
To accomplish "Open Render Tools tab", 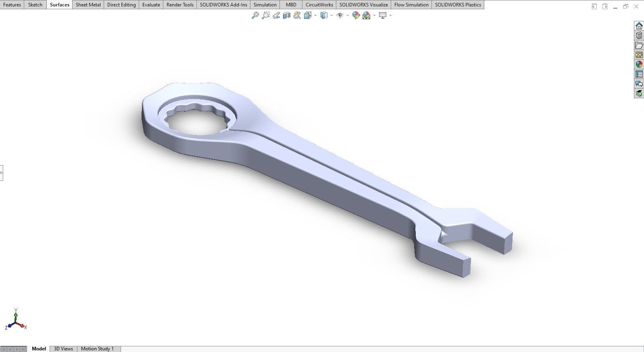I will click(180, 4).
